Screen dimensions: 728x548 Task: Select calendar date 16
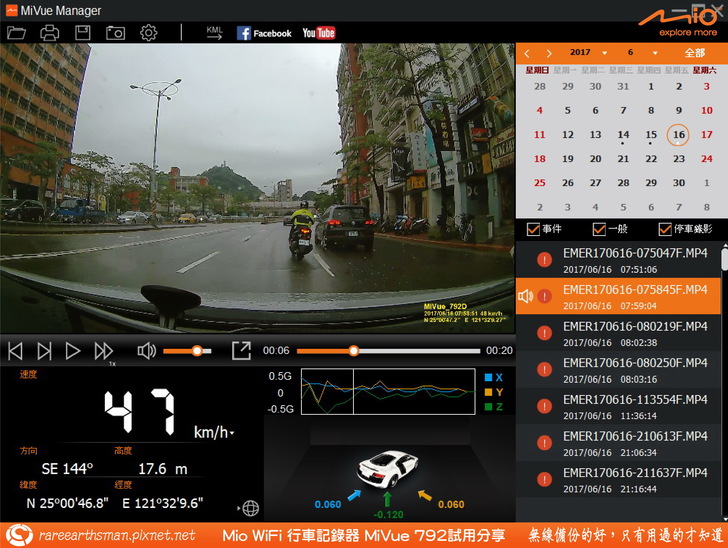(678, 135)
